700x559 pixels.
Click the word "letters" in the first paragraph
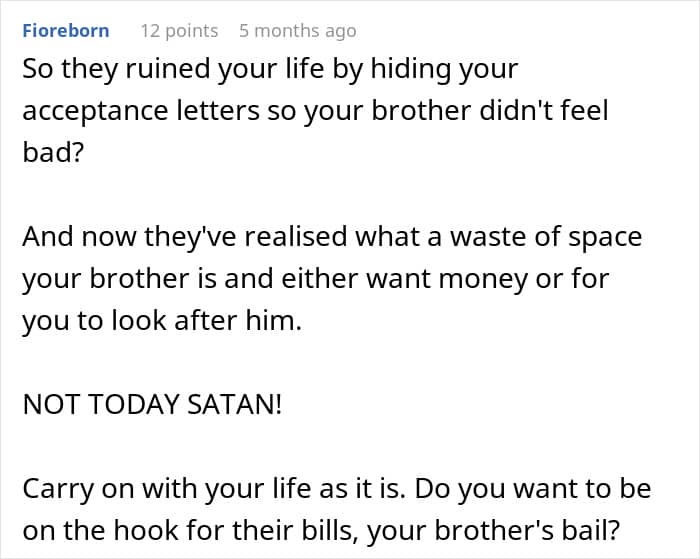coord(218,110)
